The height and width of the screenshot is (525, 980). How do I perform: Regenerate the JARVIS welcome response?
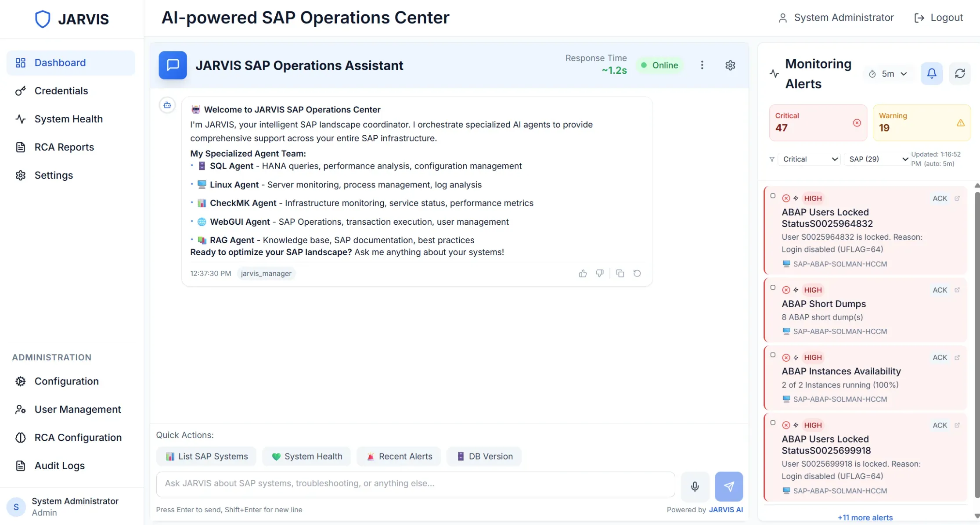tap(637, 273)
